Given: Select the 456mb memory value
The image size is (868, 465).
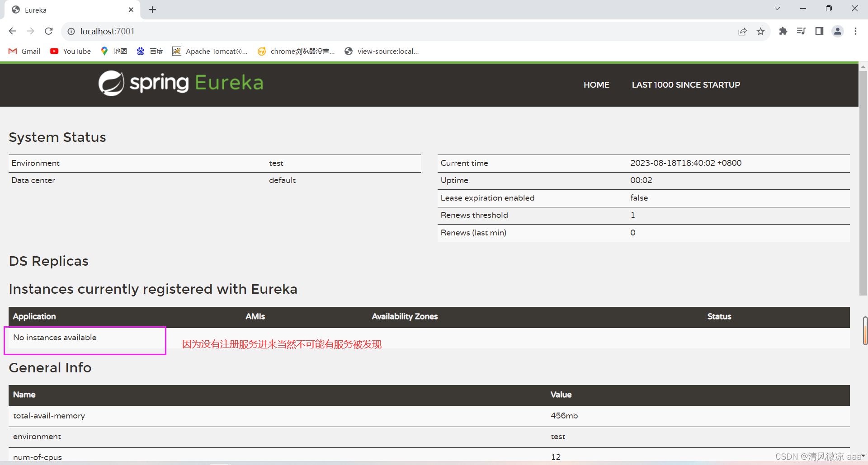Looking at the screenshot, I should pyautogui.click(x=564, y=416).
